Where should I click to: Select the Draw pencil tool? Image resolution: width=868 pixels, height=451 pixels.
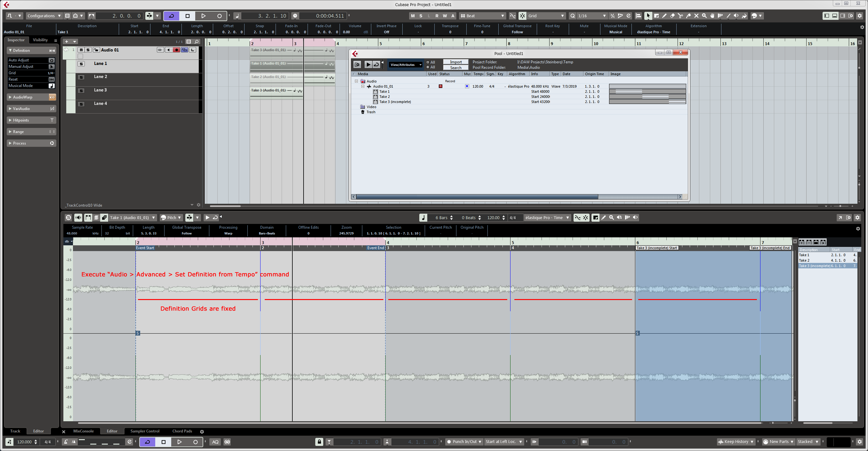664,16
